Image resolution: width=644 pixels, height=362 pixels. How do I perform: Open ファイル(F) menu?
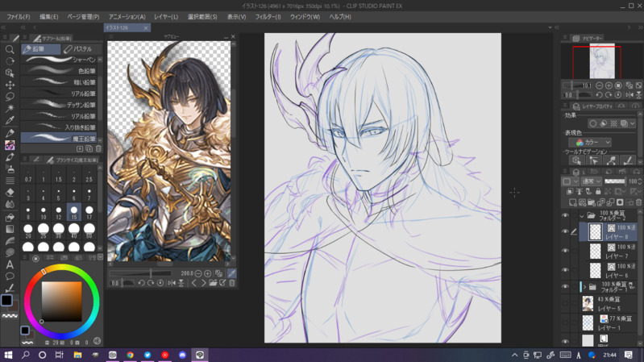19,17
